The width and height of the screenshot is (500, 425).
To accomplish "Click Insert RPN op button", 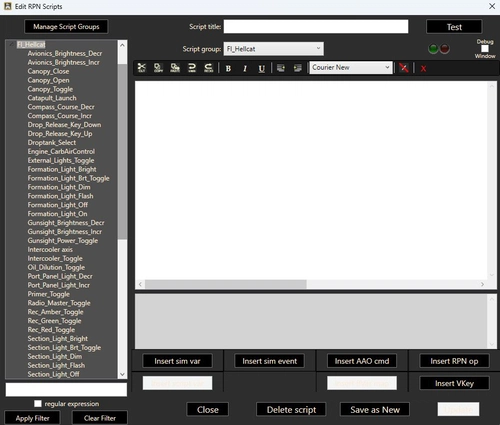I will pyautogui.click(x=454, y=361).
